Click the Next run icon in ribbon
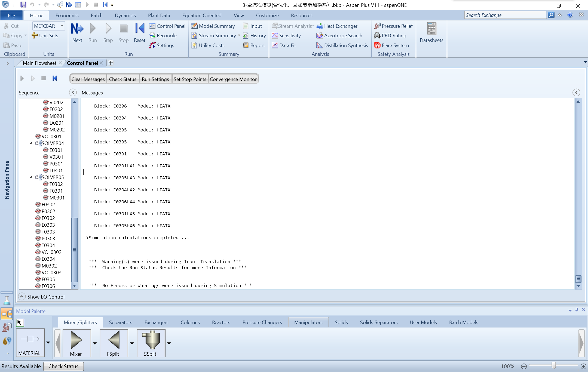Image resolution: width=588 pixels, height=372 pixels. click(x=77, y=29)
